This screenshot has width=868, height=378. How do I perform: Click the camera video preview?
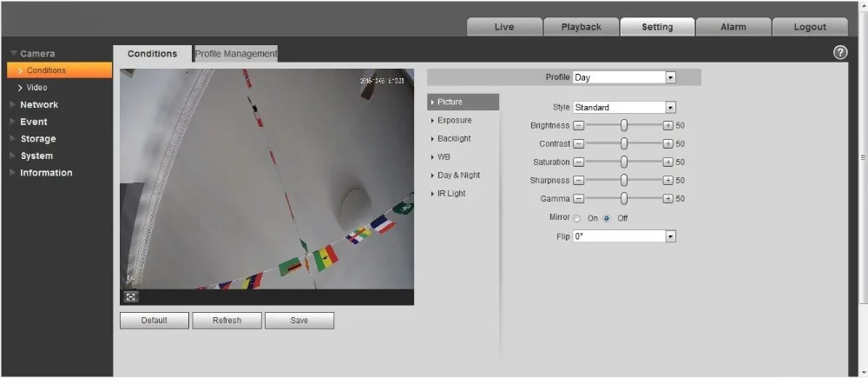(266, 179)
